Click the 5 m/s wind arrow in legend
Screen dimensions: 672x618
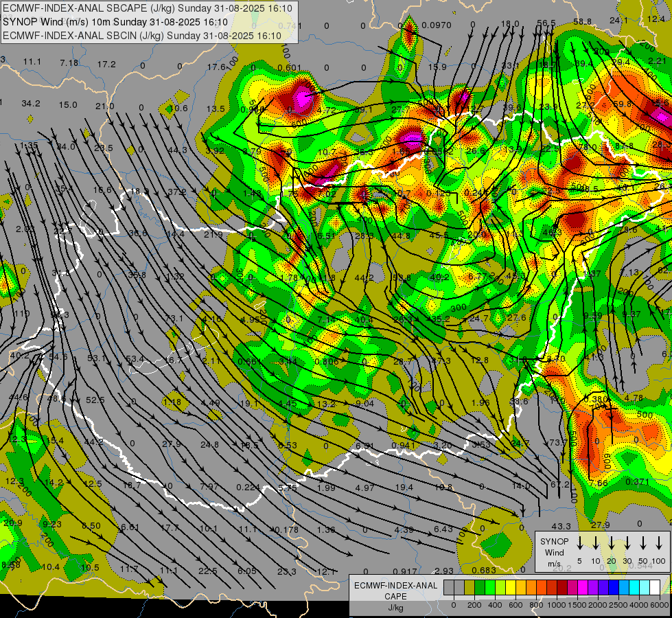[579, 543]
